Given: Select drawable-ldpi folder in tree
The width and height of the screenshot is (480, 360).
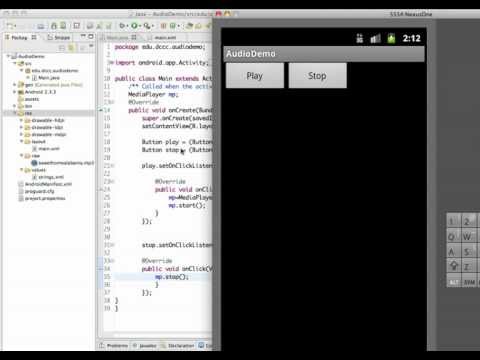Looking at the screenshot, I should click(44, 127).
